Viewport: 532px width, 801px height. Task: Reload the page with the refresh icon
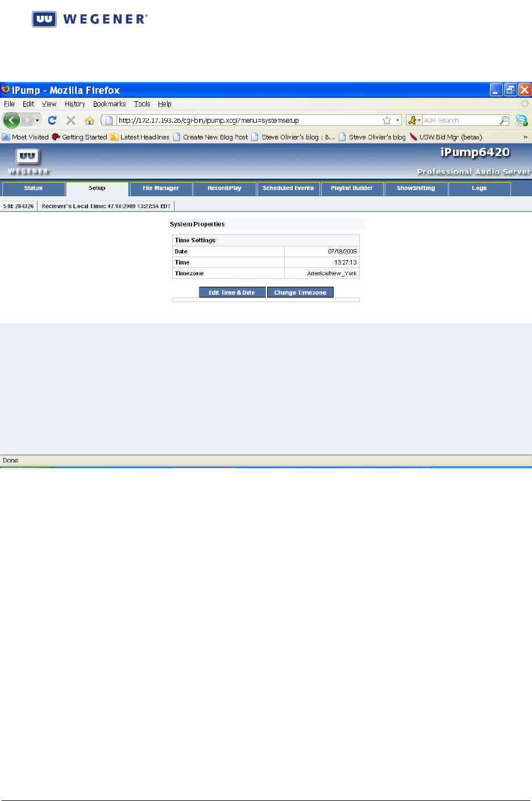click(x=52, y=120)
